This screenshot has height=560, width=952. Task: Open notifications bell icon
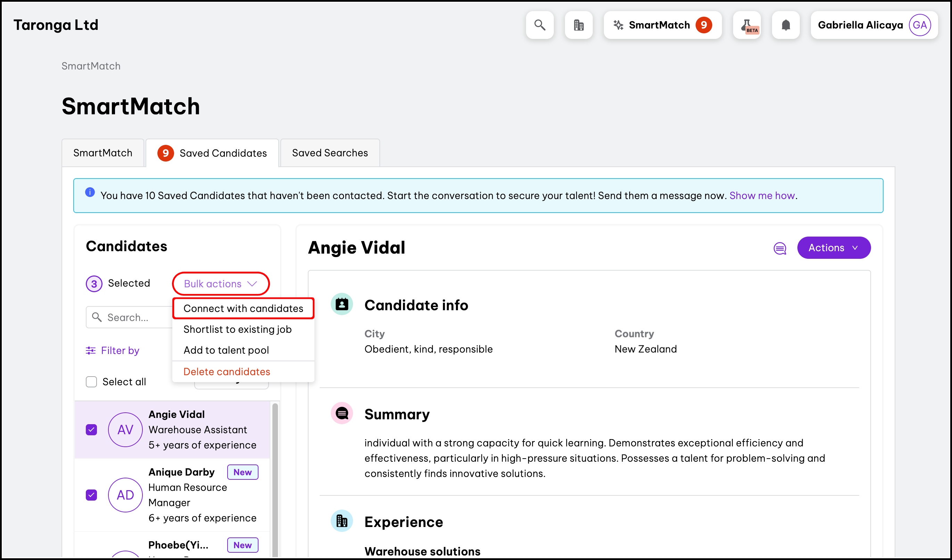[786, 25]
